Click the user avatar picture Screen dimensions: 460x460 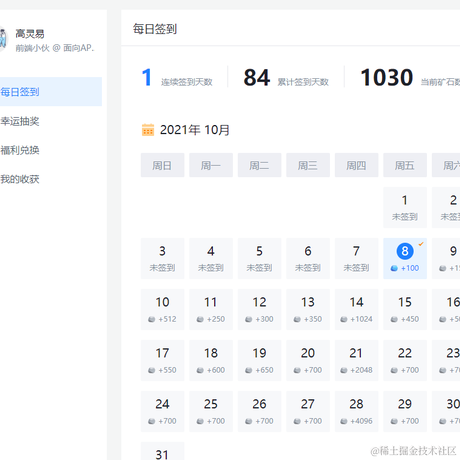tap(3, 39)
